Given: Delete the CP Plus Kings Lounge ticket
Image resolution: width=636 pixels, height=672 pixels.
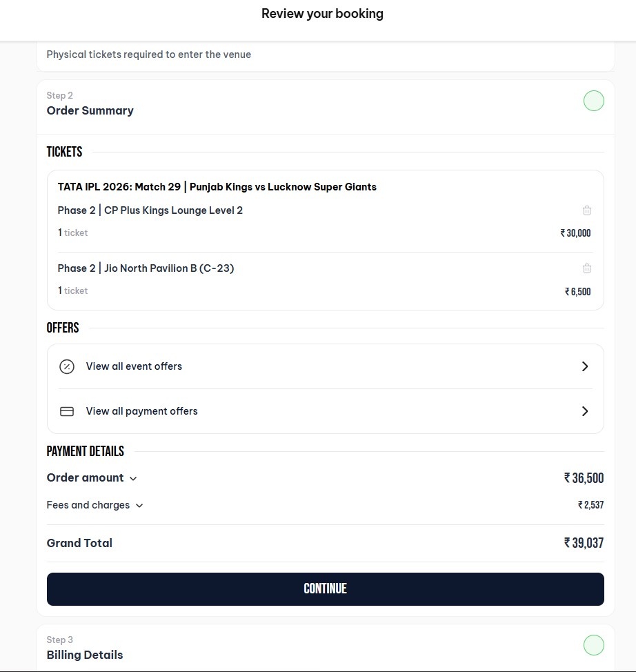Looking at the screenshot, I should coord(587,210).
